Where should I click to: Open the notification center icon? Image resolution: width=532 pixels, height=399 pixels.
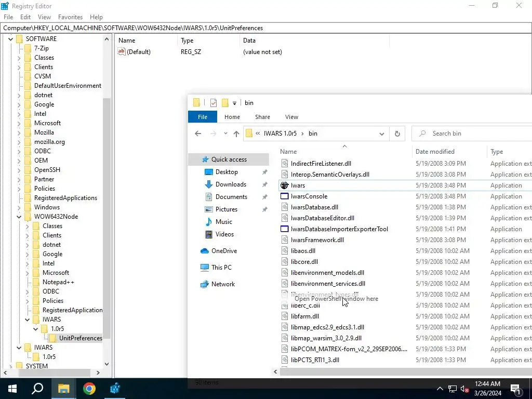[516, 389]
